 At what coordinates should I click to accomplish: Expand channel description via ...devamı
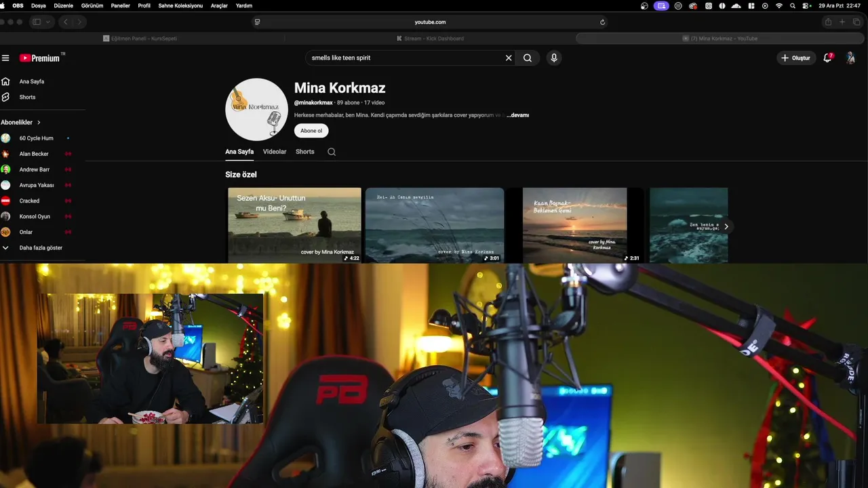coord(517,115)
